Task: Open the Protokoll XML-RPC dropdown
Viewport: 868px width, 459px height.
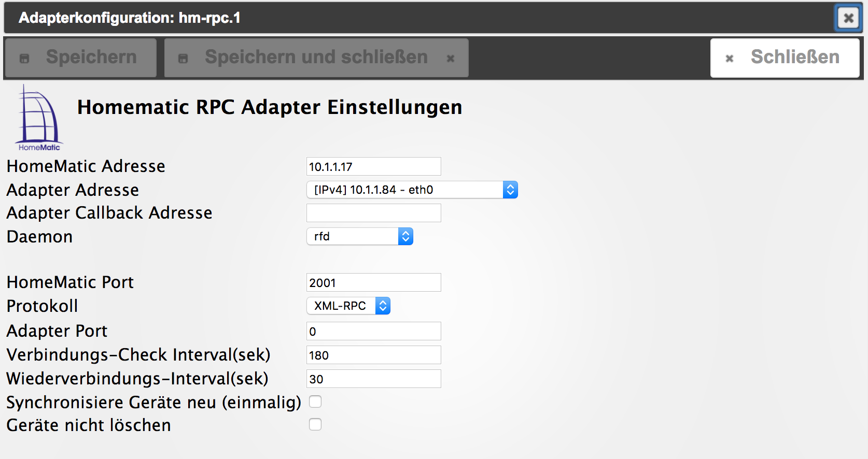Action: pyautogui.click(x=348, y=306)
